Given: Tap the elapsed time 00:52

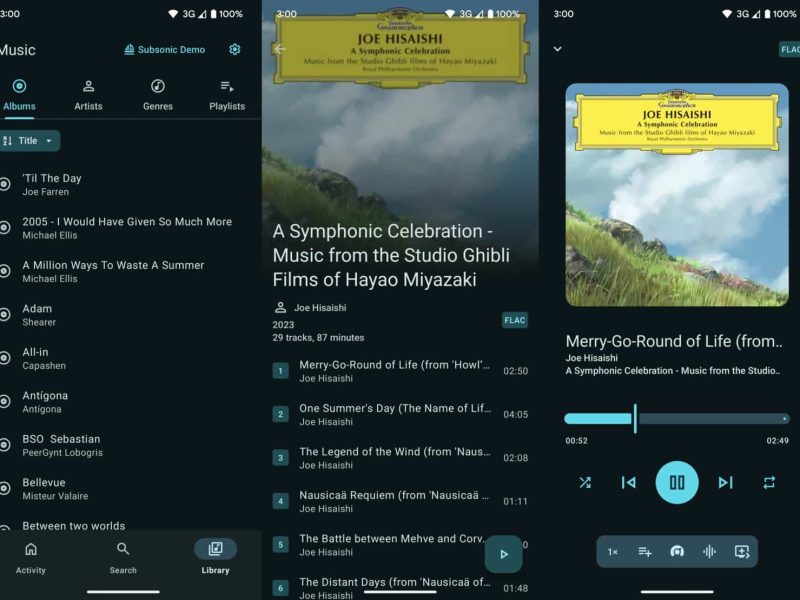Looking at the screenshot, I should coord(576,440).
